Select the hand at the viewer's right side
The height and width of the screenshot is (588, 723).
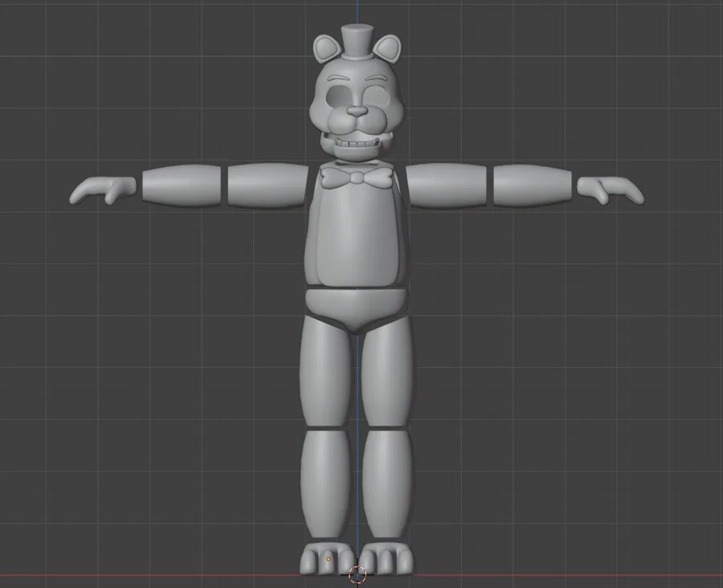pos(611,190)
